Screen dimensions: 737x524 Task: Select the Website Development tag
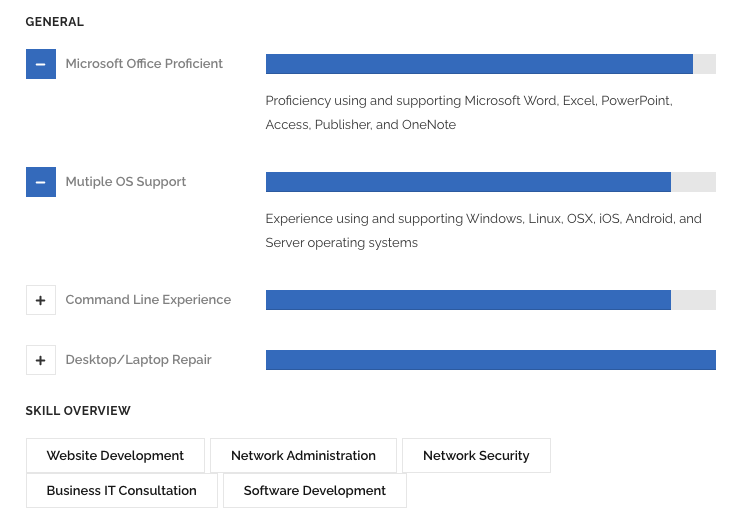(x=115, y=456)
